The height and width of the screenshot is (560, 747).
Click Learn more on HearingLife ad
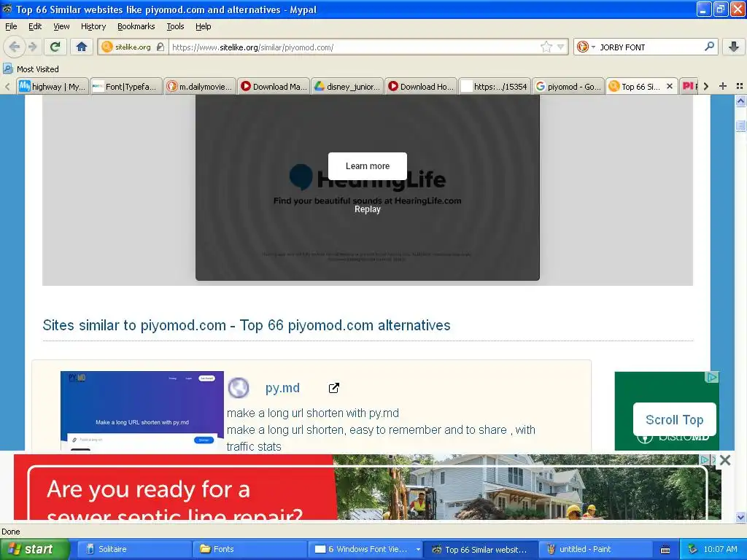pyautogui.click(x=368, y=166)
